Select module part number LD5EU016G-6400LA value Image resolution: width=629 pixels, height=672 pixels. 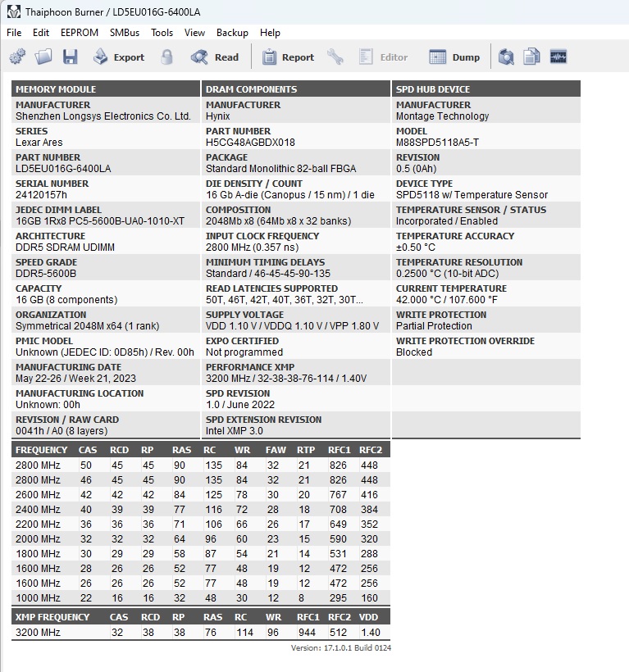[63, 169]
